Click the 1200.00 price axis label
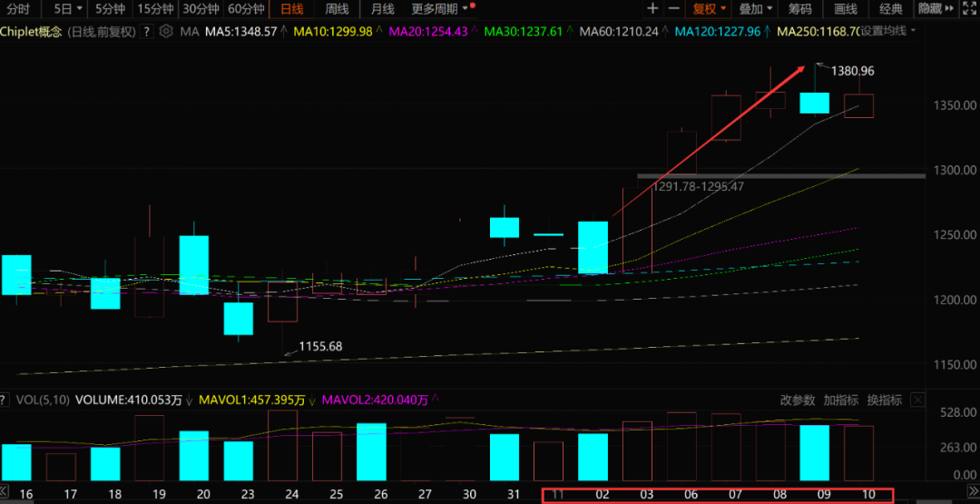This screenshot has height=504, width=980. 955,301
